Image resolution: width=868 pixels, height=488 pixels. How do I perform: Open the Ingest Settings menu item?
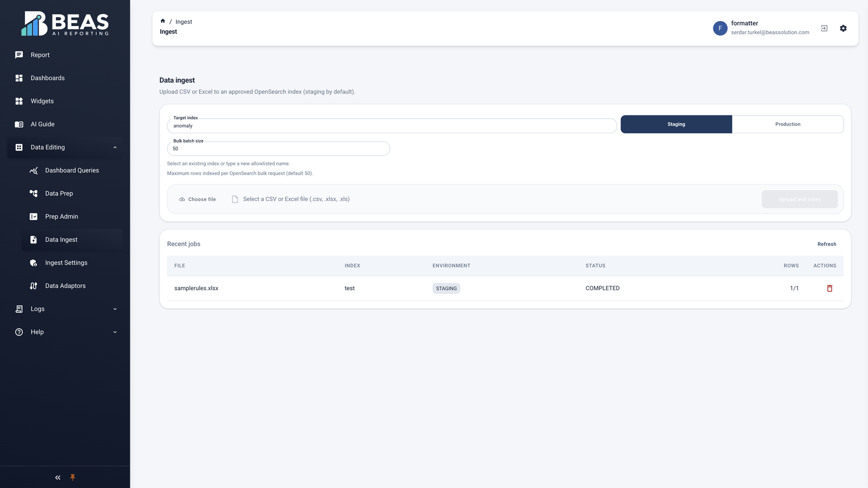click(72, 262)
